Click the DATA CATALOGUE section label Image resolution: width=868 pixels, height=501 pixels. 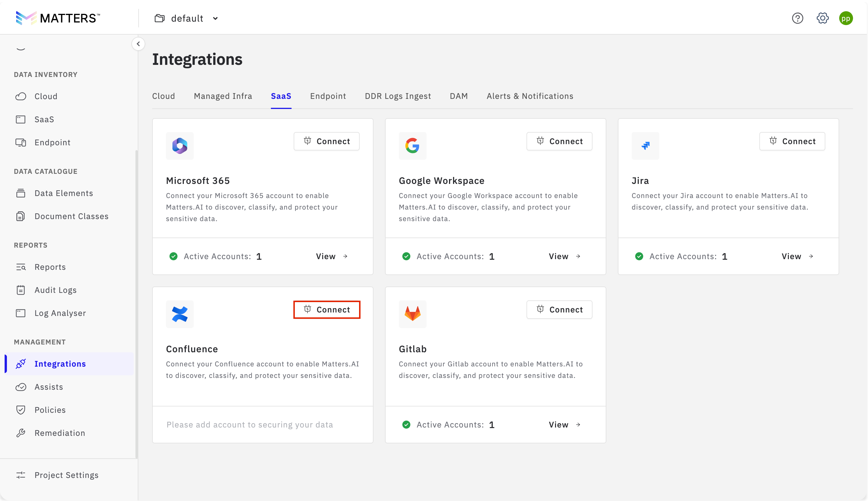point(46,171)
